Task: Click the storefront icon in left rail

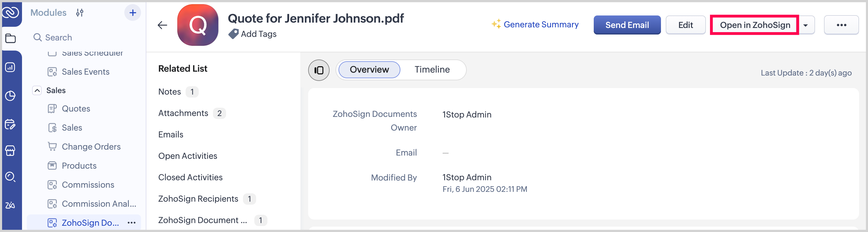Action: pos(10,151)
